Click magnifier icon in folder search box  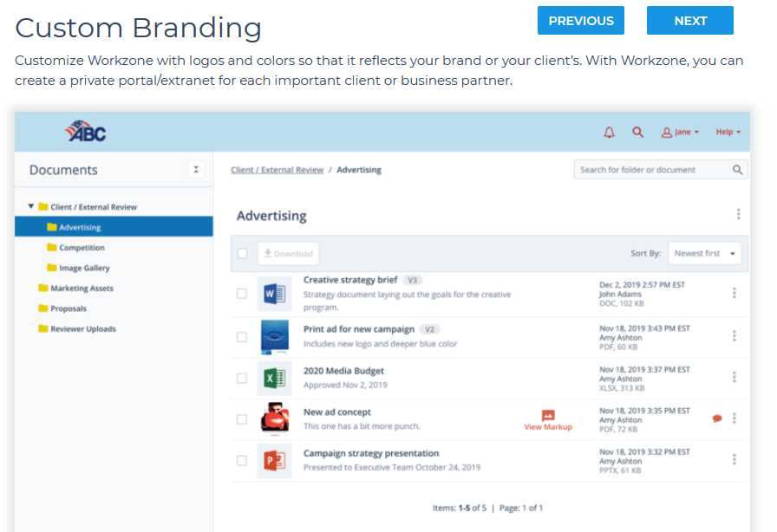[737, 170]
